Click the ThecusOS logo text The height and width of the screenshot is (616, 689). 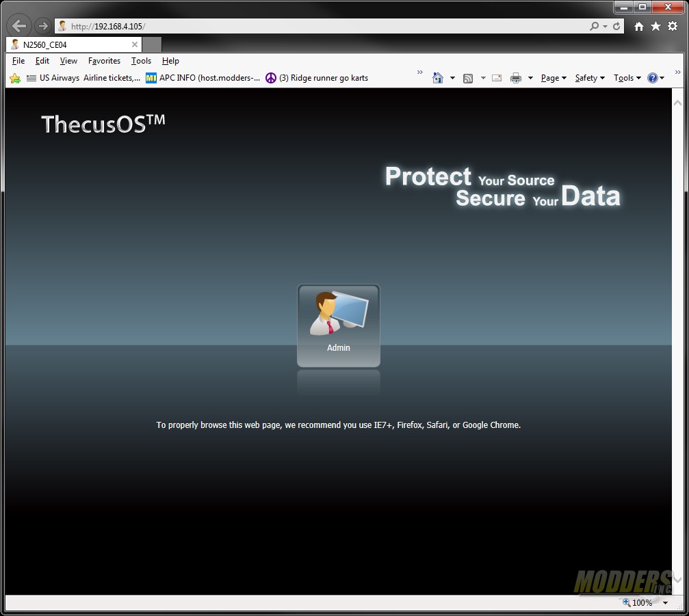coord(103,124)
